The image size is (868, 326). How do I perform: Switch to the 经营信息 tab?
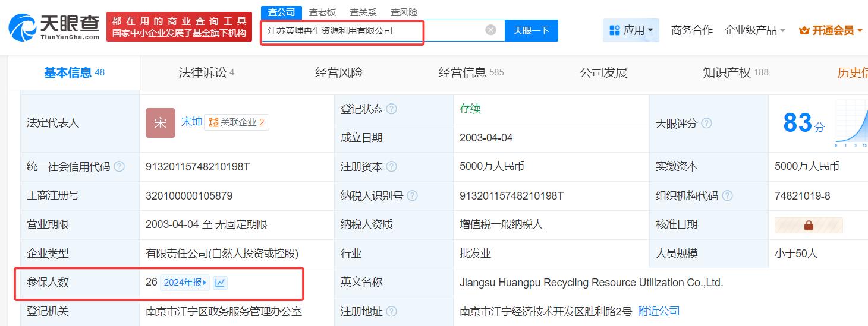click(x=471, y=72)
